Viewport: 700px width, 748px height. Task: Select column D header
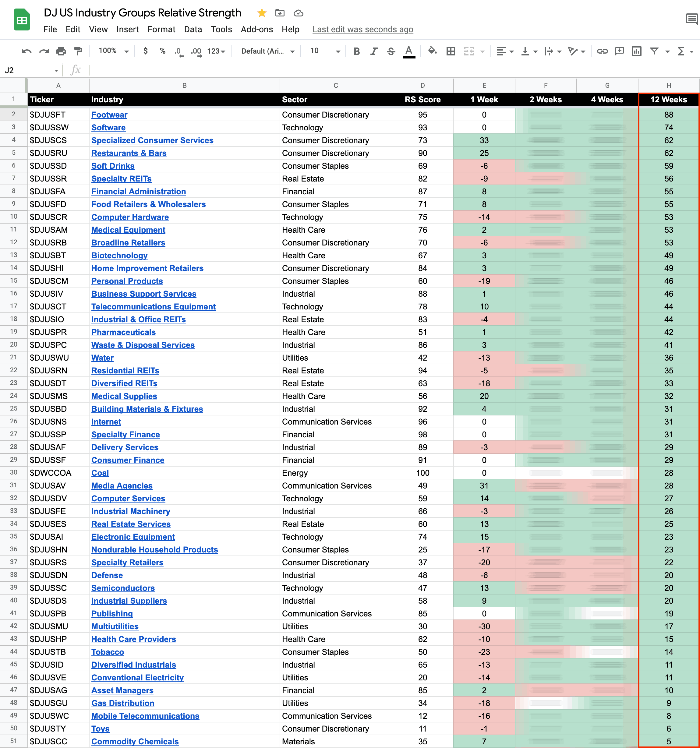click(x=422, y=85)
